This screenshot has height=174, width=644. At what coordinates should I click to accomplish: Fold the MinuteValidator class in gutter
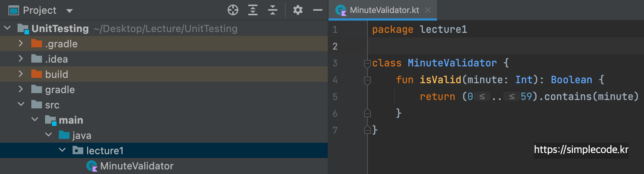pos(367,63)
